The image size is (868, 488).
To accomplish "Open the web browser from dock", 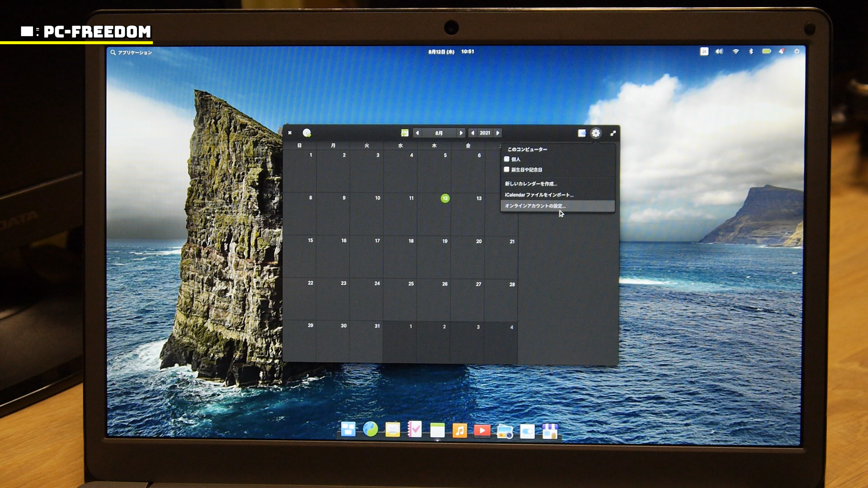I will (x=370, y=429).
